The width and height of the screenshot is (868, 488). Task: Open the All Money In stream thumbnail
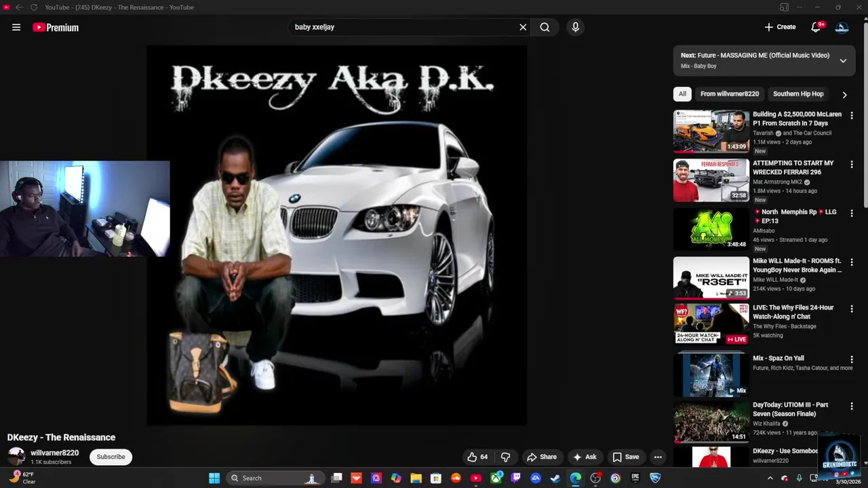pos(711,229)
